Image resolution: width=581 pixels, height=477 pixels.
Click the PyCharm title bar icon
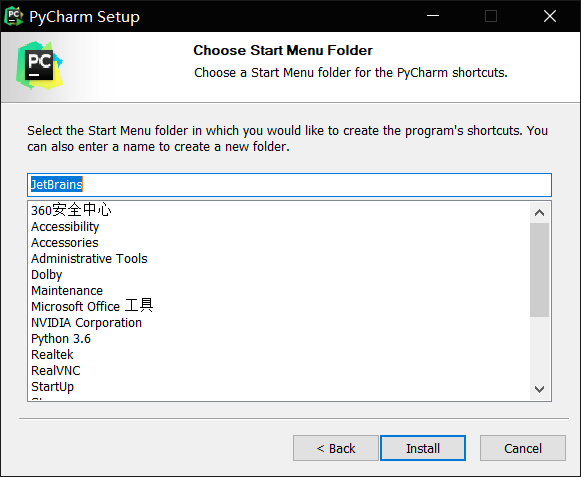click(x=14, y=16)
